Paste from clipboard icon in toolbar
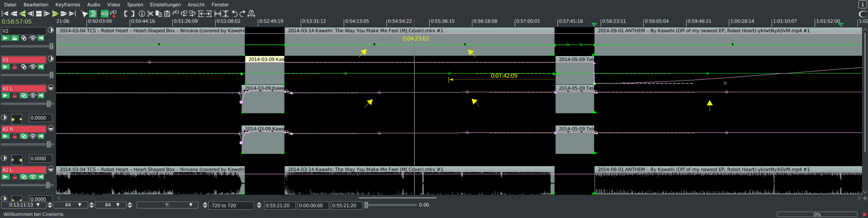868x218 pixels. (x=167, y=14)
